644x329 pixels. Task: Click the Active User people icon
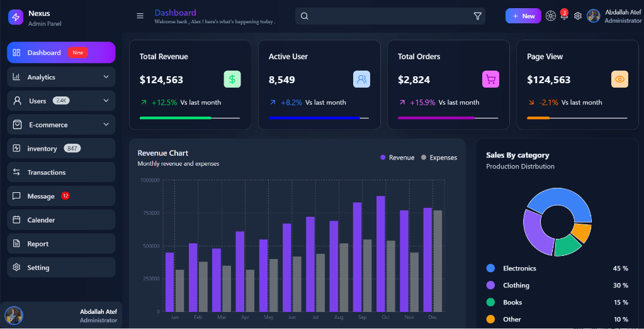pos(361,79)
